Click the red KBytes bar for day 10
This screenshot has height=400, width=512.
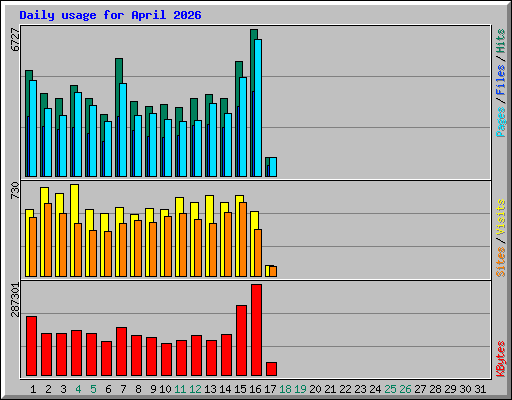166,360
